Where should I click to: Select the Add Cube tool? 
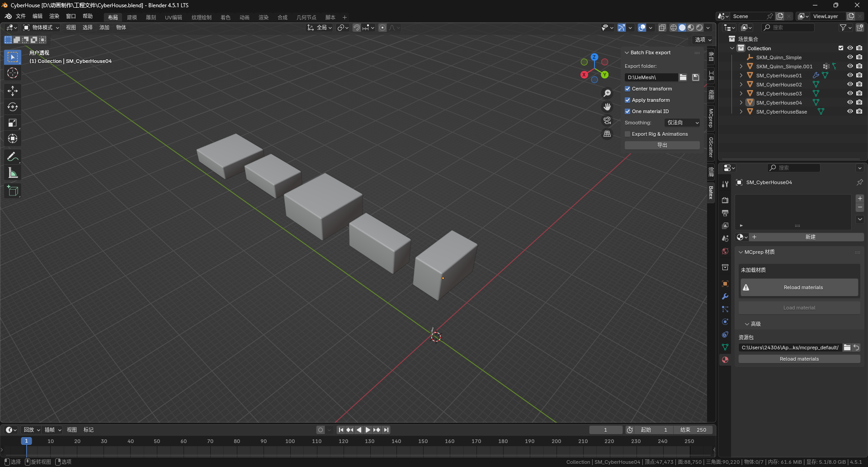click(x=13, y=191)
